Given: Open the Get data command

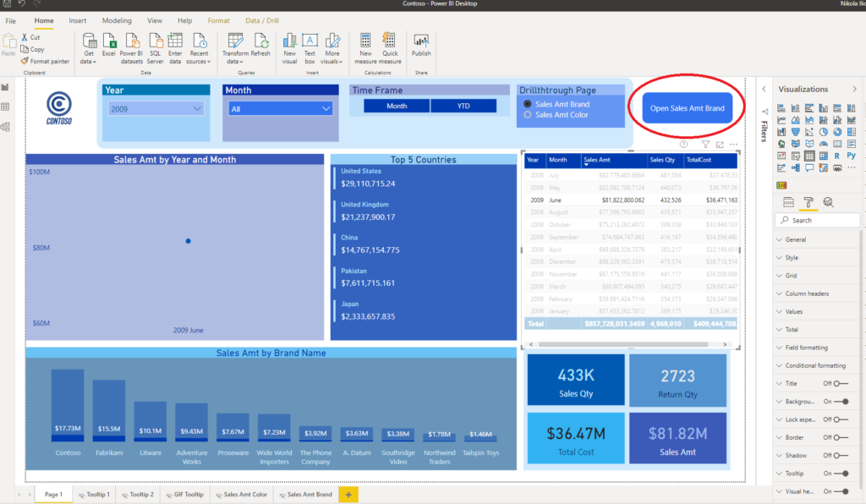Looking at the screenshot, I should click(88, 48).
